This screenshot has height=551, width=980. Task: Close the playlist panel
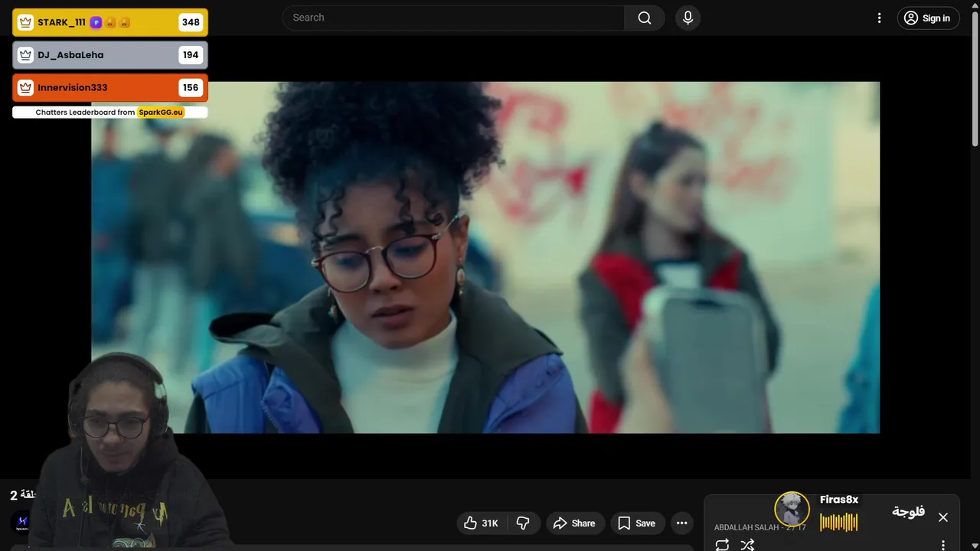tap(943, 517)
